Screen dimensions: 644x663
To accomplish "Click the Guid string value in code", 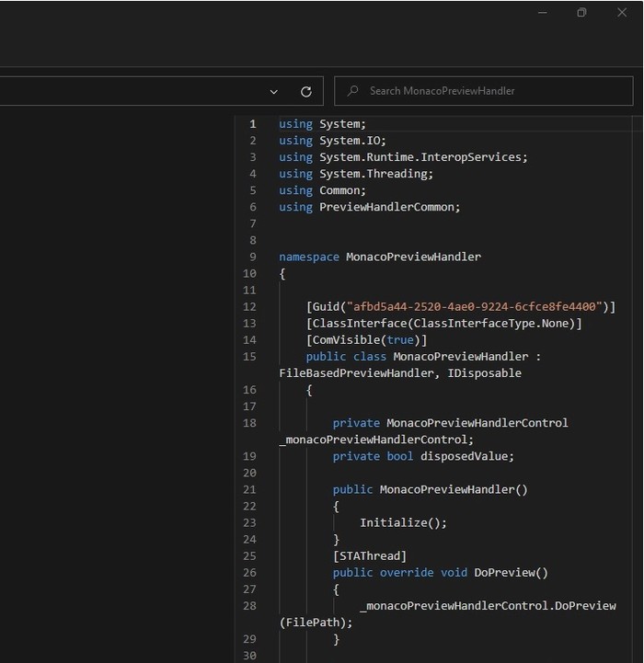I will pyautogui.click(x=477, y=307).
